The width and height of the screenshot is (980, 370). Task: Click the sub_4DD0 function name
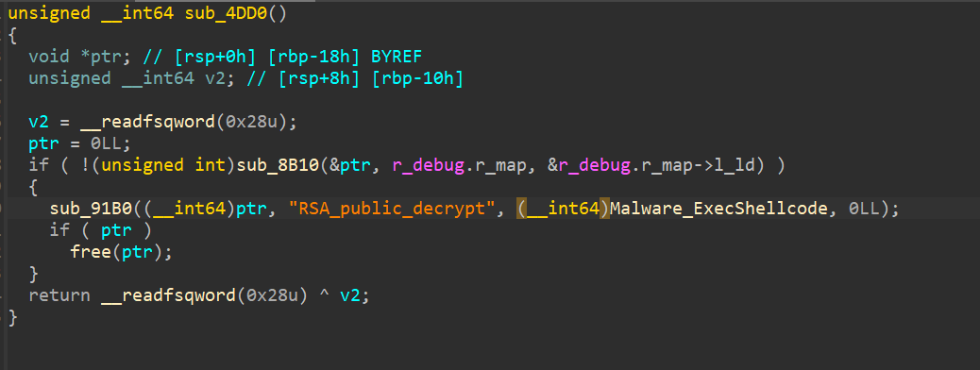pyautogui.click(x=226, y=14)
